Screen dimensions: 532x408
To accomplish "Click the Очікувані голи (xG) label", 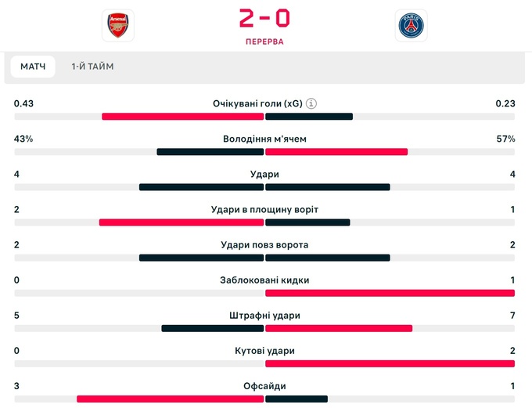I will tap(257, 103).
